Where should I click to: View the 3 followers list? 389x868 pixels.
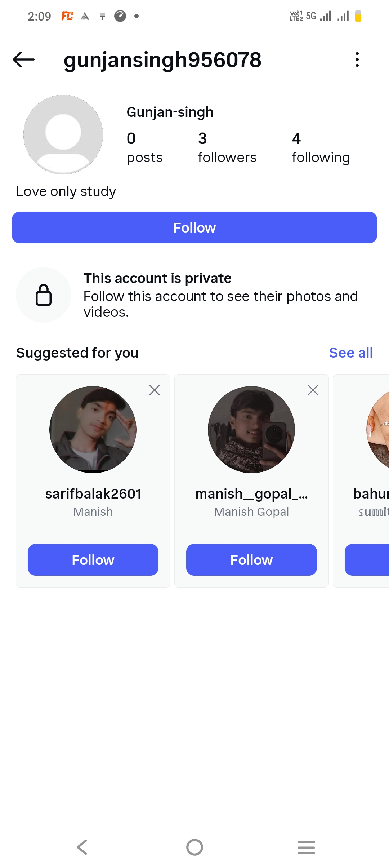tap(227, 148)
